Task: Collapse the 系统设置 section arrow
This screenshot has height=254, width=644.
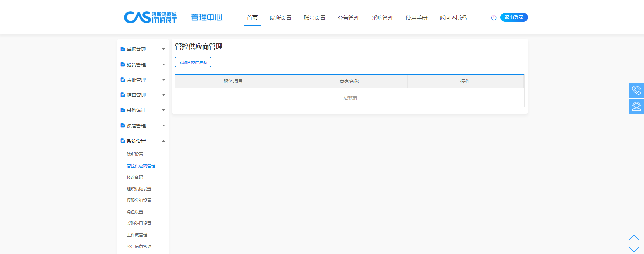Action: click(x=164, y=141)
